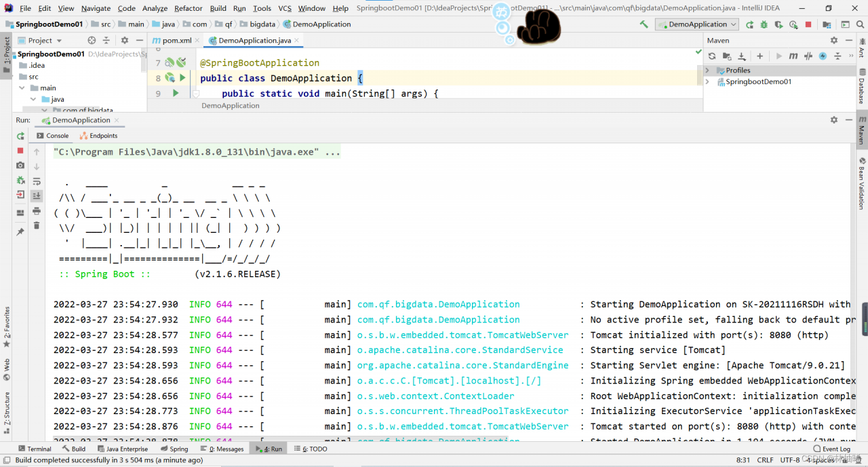868x467 pixels.
Task: Click the Rerun icon in main toolbar
Action: [750, 24]
